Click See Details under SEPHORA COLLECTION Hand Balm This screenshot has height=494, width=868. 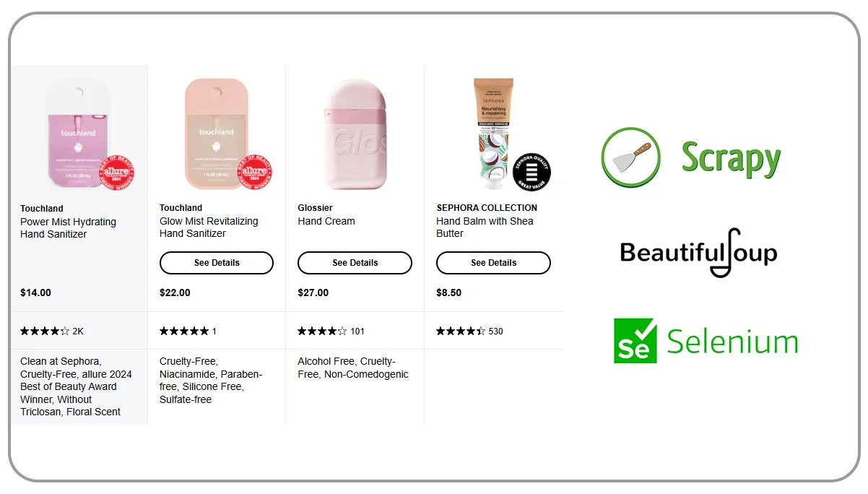tap(492, 262)
